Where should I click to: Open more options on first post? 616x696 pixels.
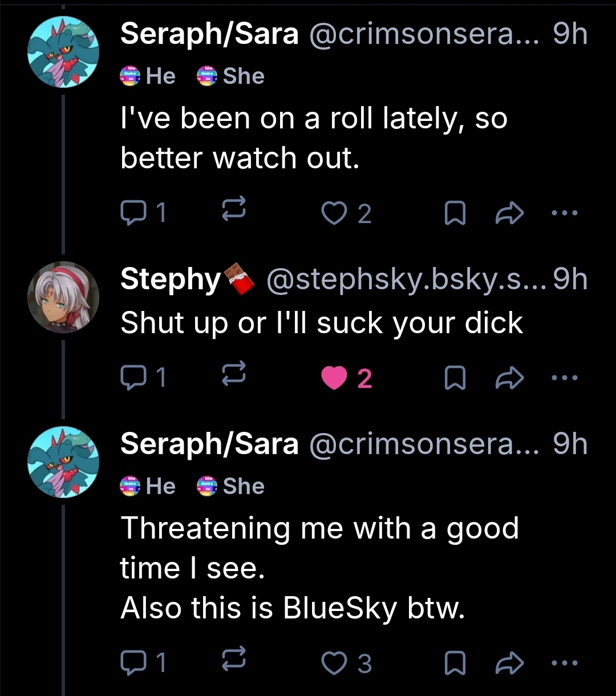coord(565,213)
